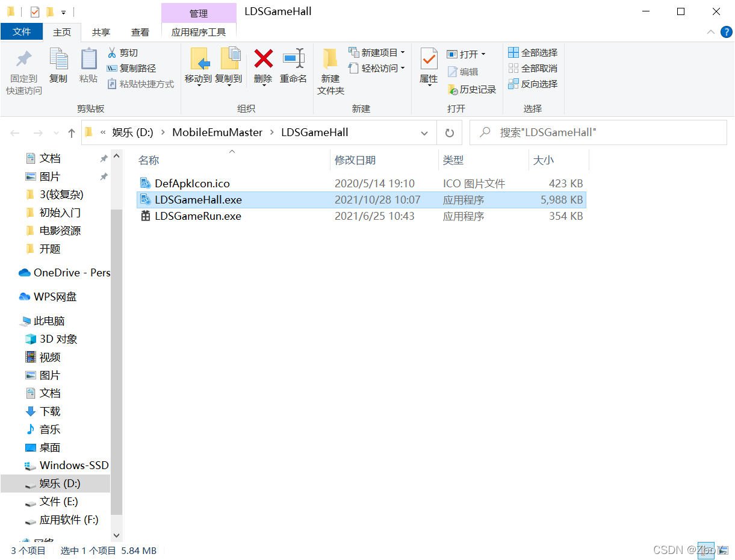Image resolution: width=735 pixels, height=560 pixels.
Task: Sort files by Name column
Action: tap(232, 160)
